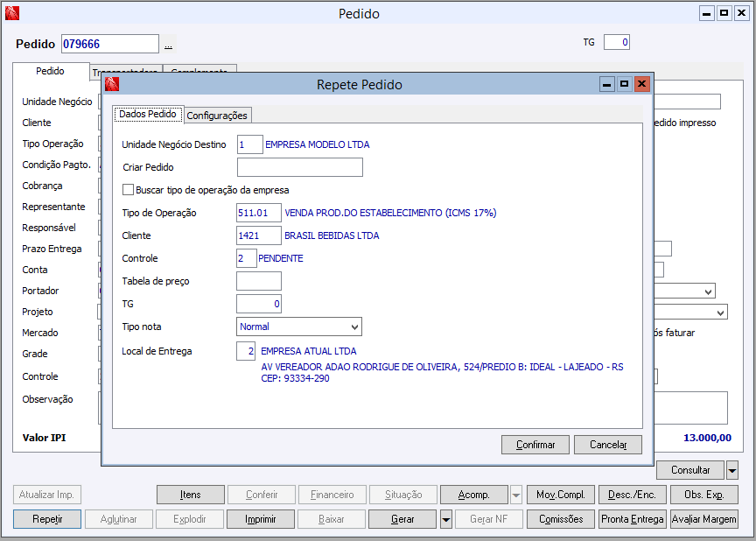
Task: Expand the Acomp. dropdown arrow
Action: pos(516,495)
